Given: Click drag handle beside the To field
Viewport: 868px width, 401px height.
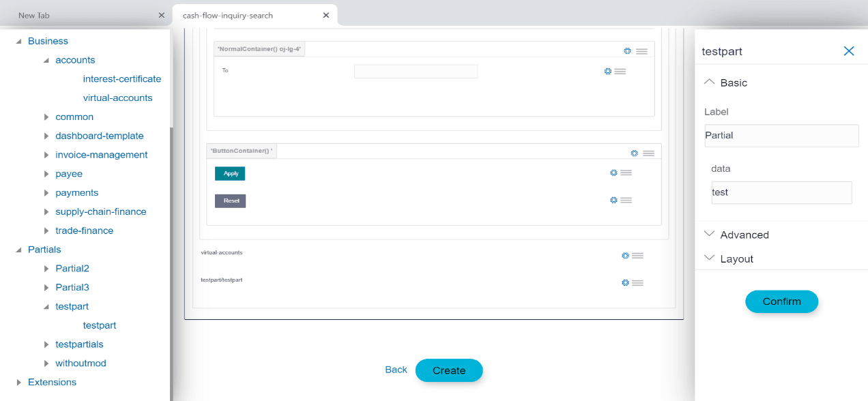Looking at the screenshot, I should tap(620, 71).
